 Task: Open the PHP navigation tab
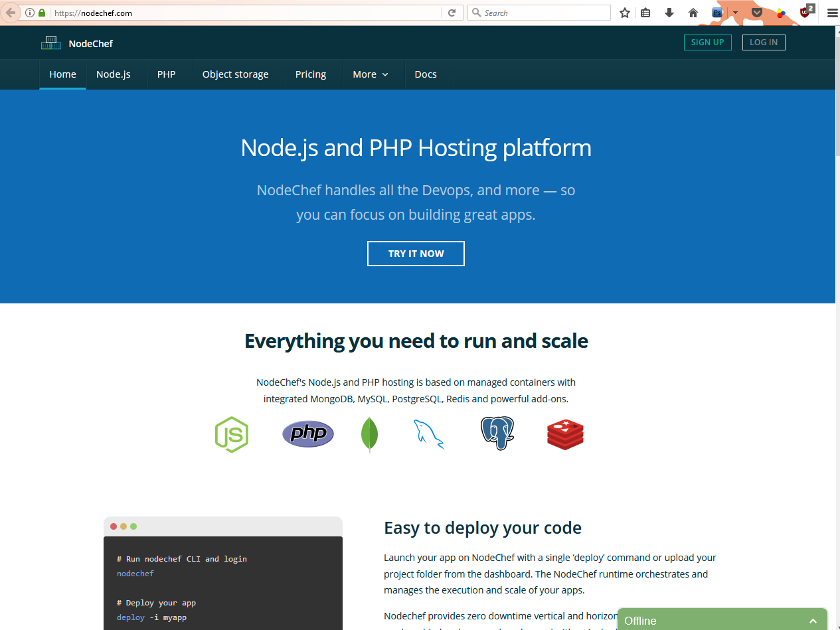coord(167,74)
